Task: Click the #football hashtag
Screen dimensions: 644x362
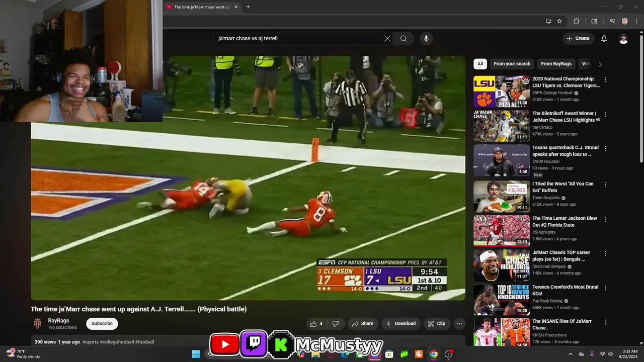Action: [x=144, y=342]
